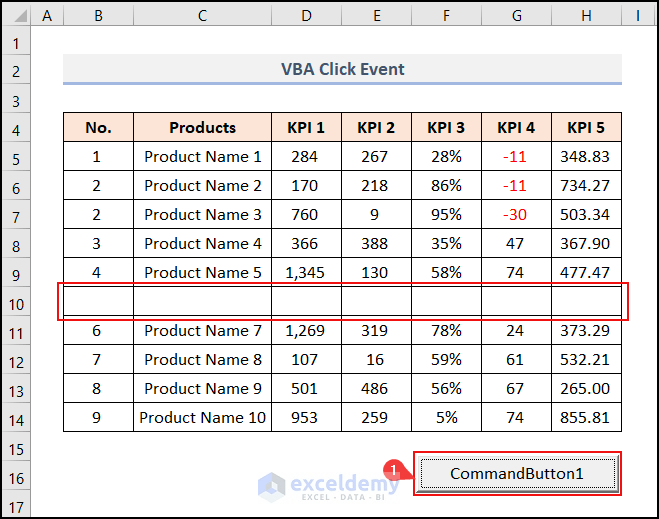The width and height of the screenshot is (659, 519).
Task: Click the 'KPI 1' header cell
Action: 306,127
